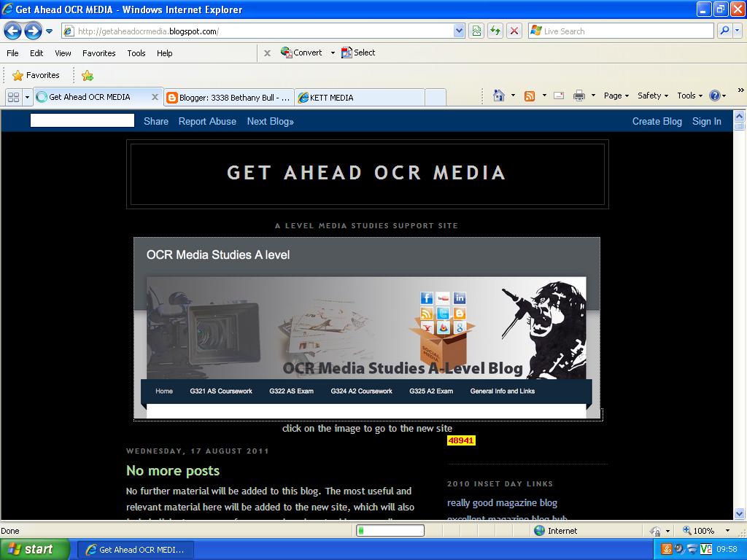747x560 pixels.
Task: Click the blue Help question mark icon
Action: pyautogui.click(x=715, y=96)
